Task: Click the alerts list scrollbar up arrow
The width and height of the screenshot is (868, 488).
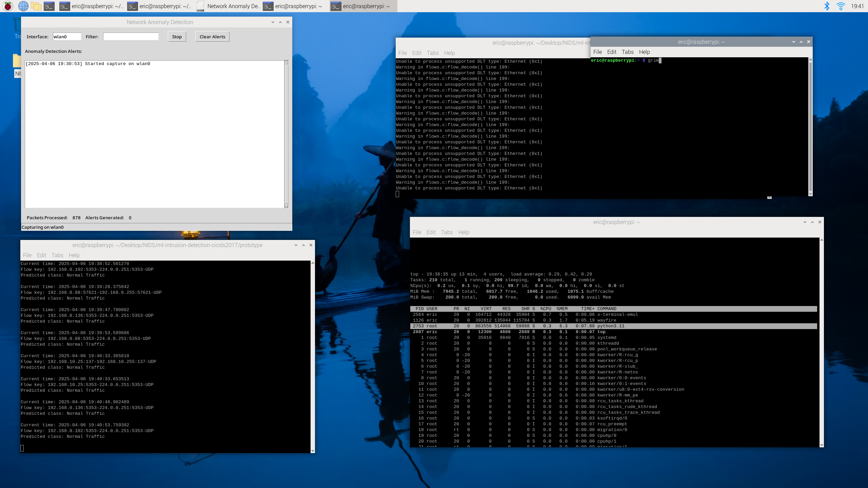Action: pos(287,62)
